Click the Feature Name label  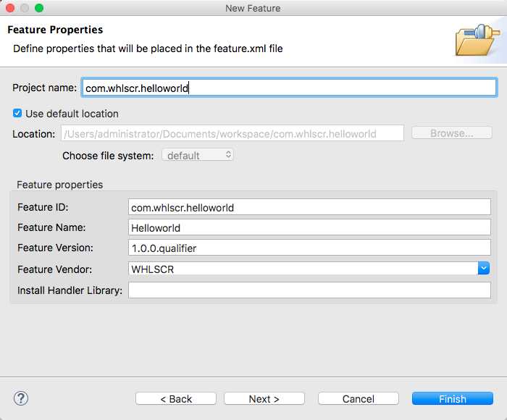point(51,227)
